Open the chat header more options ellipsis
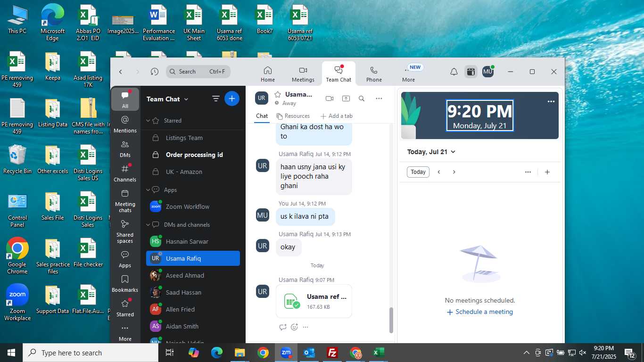644x362 pixels. click(379, 99)
